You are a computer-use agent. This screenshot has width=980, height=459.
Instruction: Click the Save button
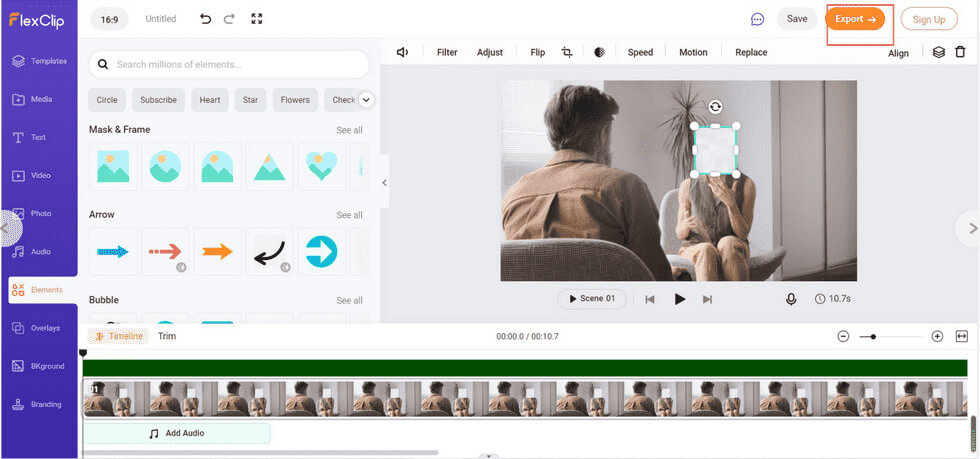coord(797,19)
